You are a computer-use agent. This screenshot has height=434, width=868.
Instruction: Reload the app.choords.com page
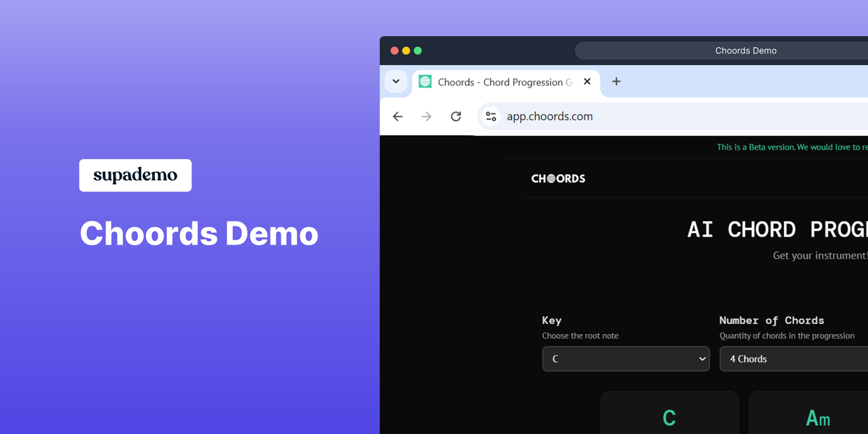pos(456,116)
